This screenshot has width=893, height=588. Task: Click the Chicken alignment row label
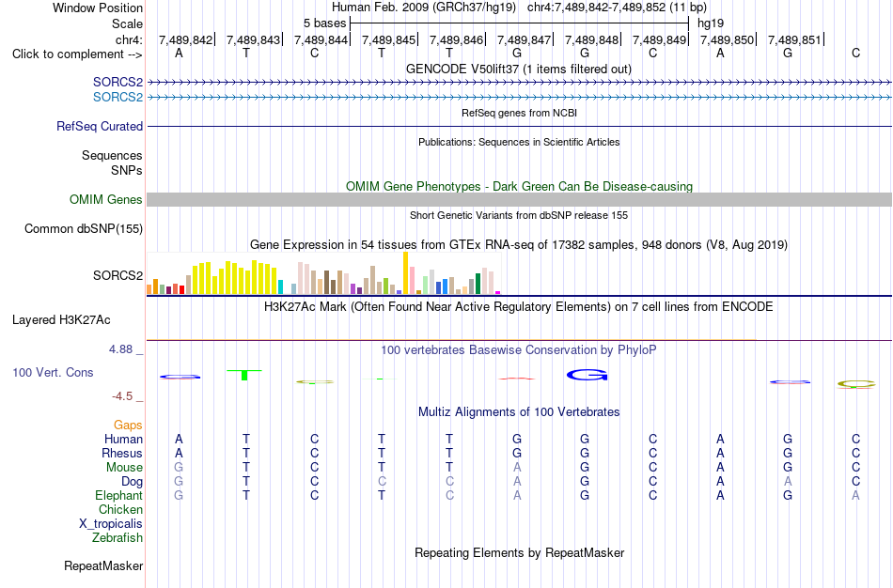[120, 509]
